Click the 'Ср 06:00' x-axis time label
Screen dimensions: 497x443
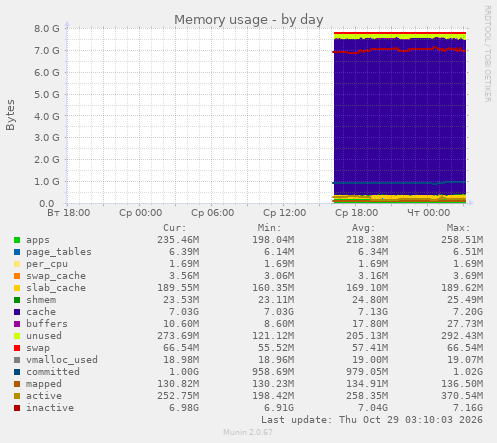point(213,213)
